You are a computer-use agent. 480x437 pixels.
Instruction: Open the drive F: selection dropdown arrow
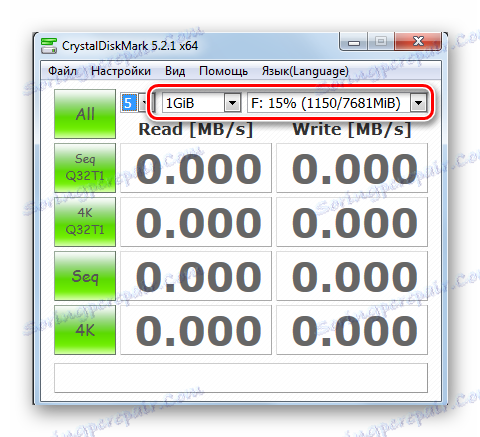pyautogui.click(x=418, y=103)
